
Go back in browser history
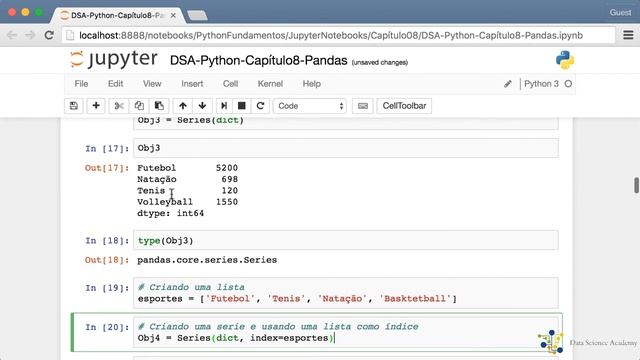[x=11, y=36]
